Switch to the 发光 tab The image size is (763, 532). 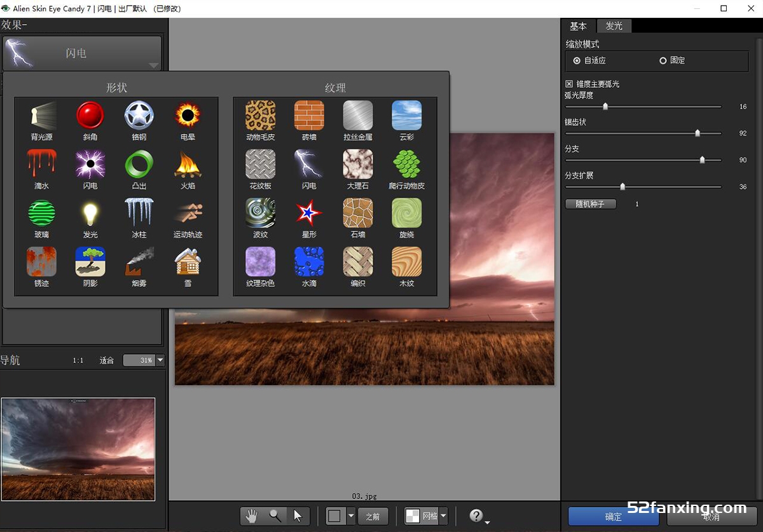pos(614,26)
